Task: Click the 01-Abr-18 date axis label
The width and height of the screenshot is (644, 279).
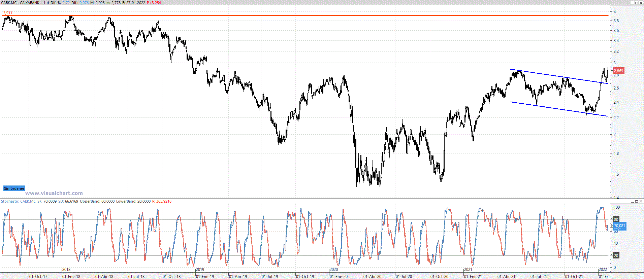Action: tap(104, 277)
